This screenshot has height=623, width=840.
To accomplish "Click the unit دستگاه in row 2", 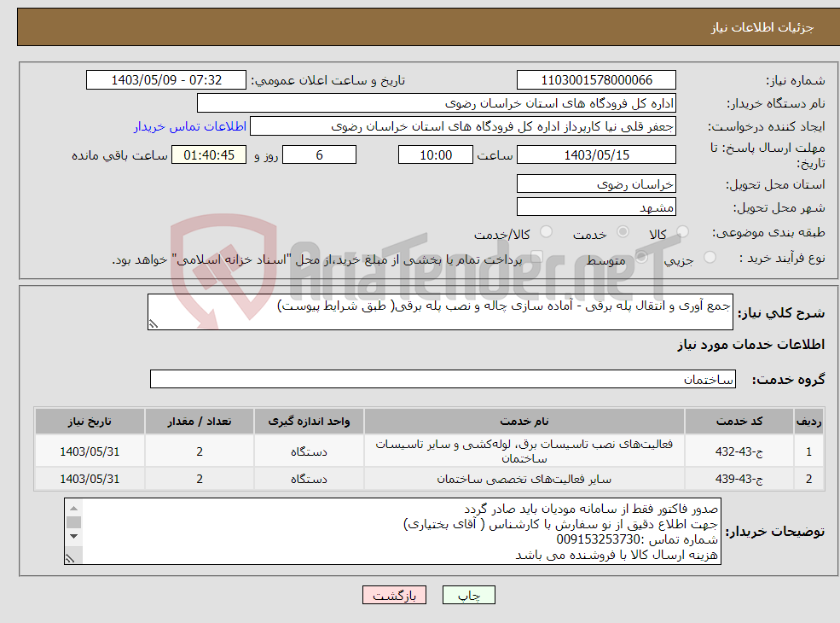I will 309,479.
